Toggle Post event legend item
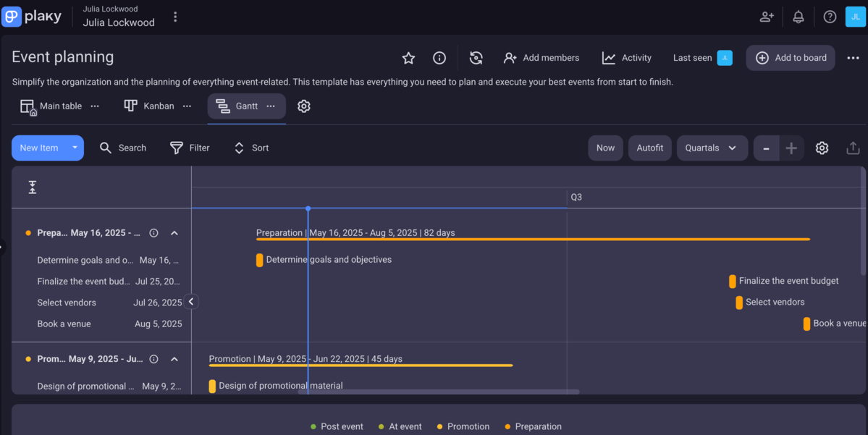868x435 pixels. coord(336,426)
